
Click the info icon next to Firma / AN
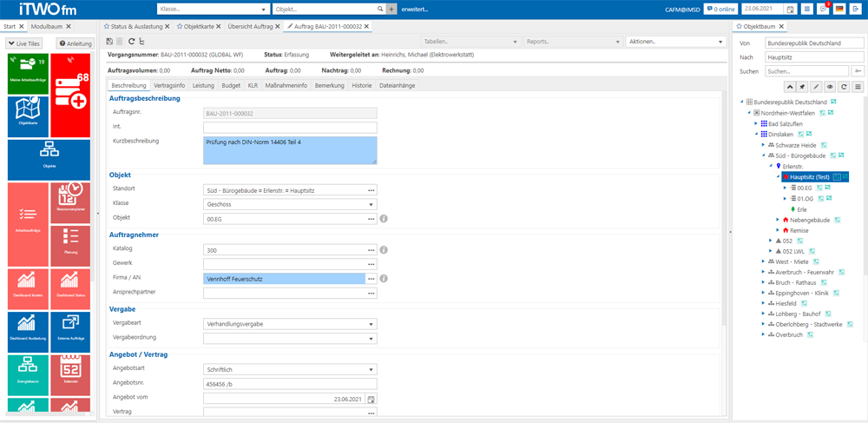(384, 279)
